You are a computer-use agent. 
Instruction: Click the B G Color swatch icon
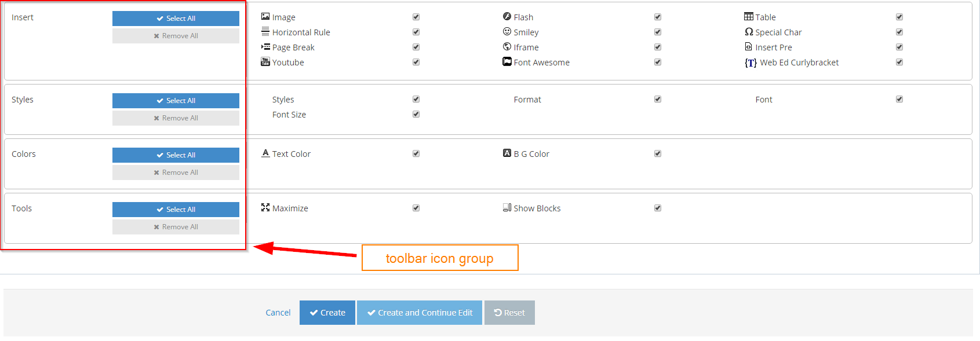pyautogui.click(x=506, y=153)
